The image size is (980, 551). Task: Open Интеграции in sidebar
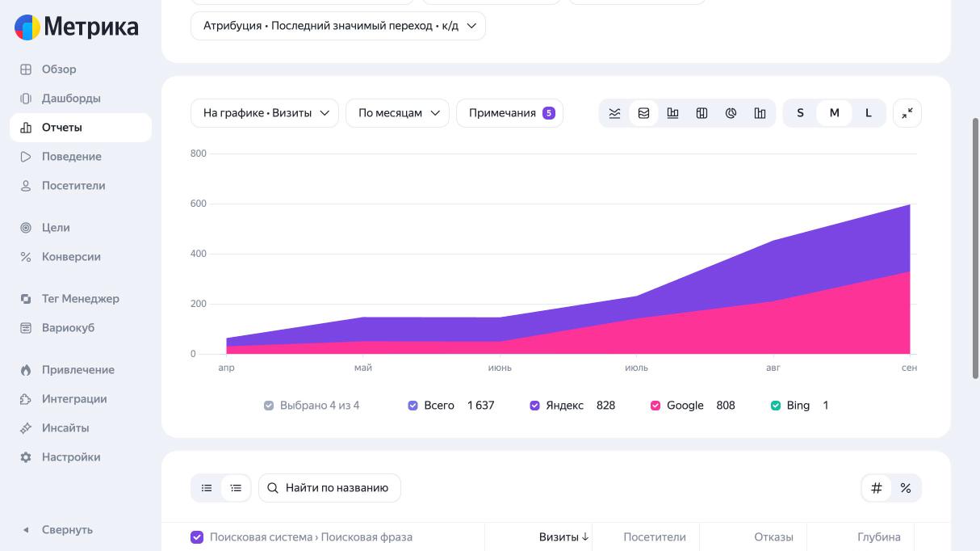coord(81,399)
